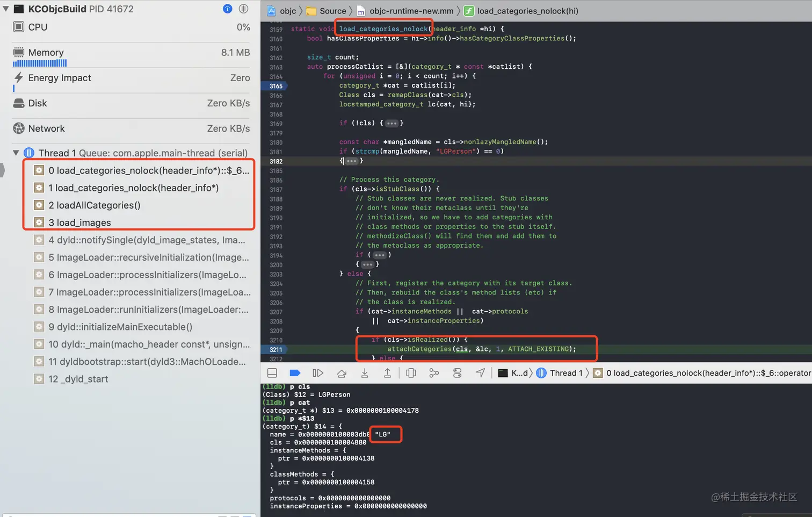Viewport: 812px width, 517px height.
Task: Expand folded code on line 3169
Action: (x=392, y=123)
